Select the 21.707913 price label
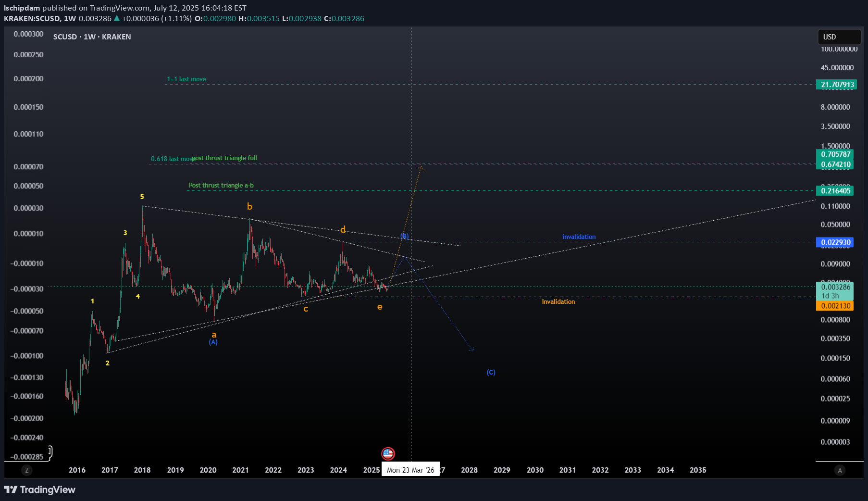Screen dimensions: 868x501 837,85
